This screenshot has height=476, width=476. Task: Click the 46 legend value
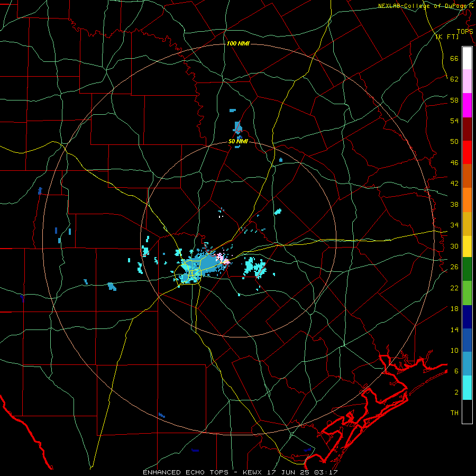click(x=454, y=163)
